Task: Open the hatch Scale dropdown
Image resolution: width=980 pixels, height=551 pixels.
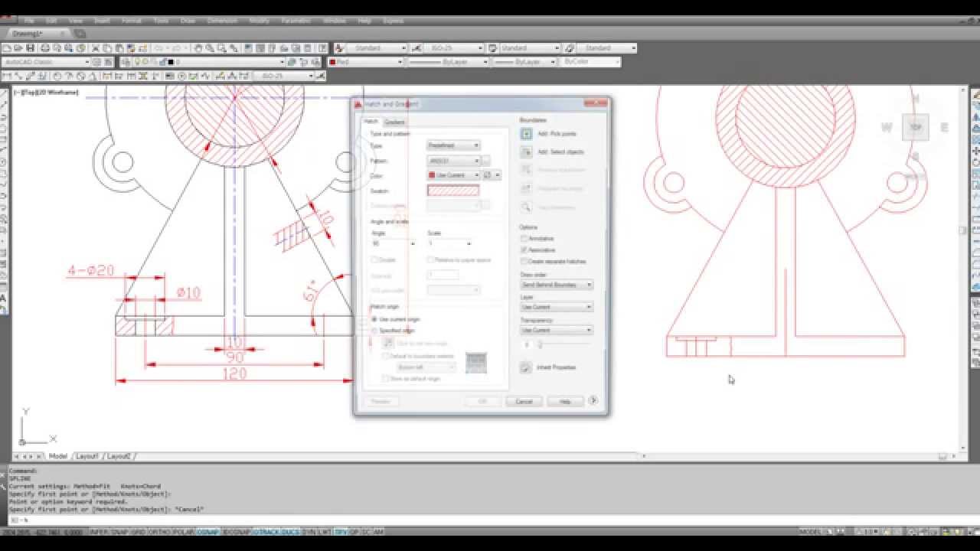Action: click(449, 243)
